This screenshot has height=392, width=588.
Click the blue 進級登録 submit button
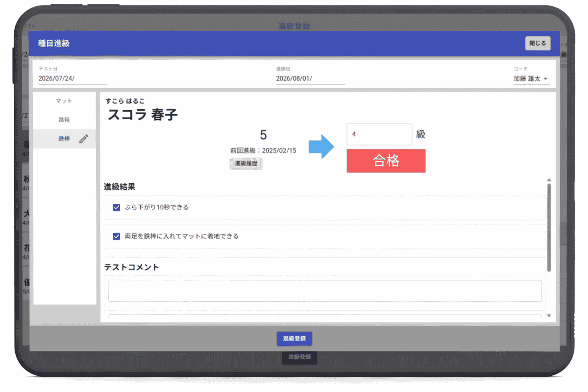click(x=294, y=339)
